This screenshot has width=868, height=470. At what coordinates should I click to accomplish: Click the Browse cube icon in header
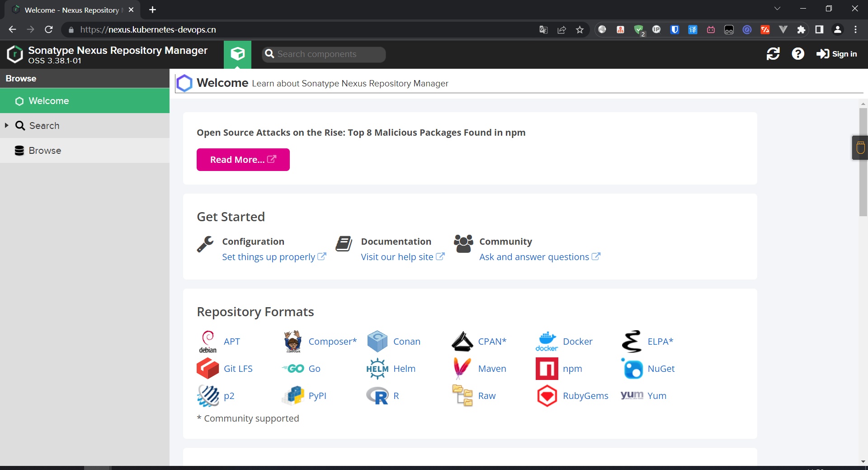[x=237, y=54]
